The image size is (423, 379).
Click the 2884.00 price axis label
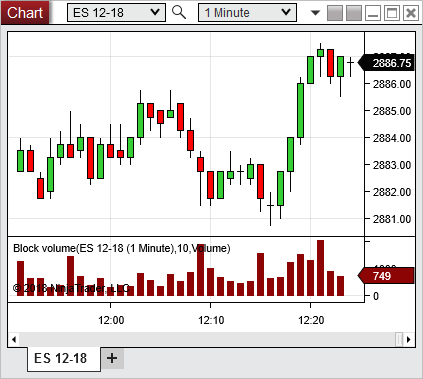click(x=392, y=138)
